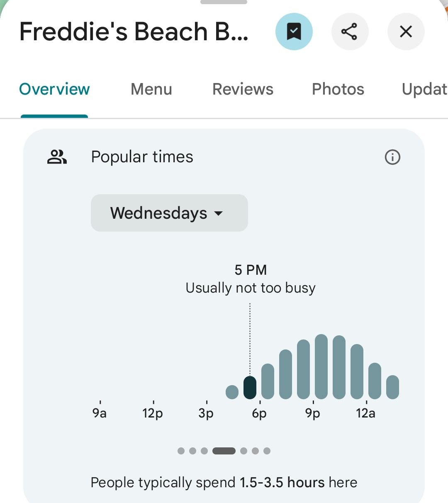This screenshot has height=503, width=448.
Task: Click the Freddie's Beach B... title
Action: 134,32
